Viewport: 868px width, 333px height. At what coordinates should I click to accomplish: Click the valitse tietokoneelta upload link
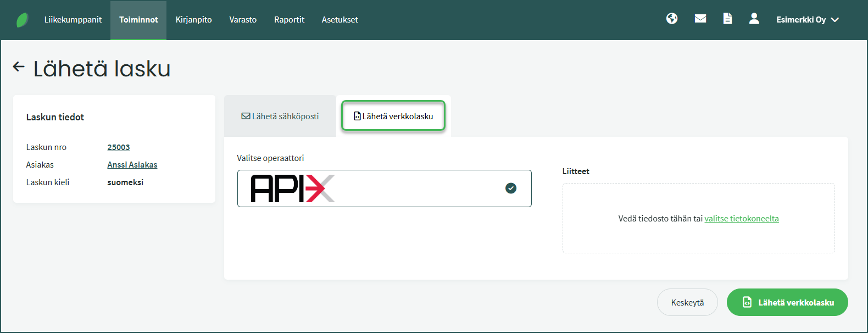tap(741, 219)
